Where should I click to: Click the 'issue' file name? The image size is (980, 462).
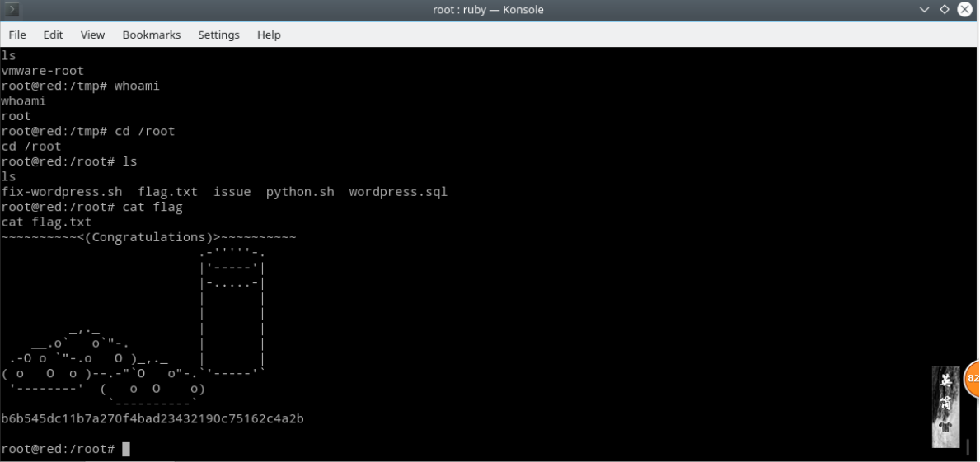232,192
